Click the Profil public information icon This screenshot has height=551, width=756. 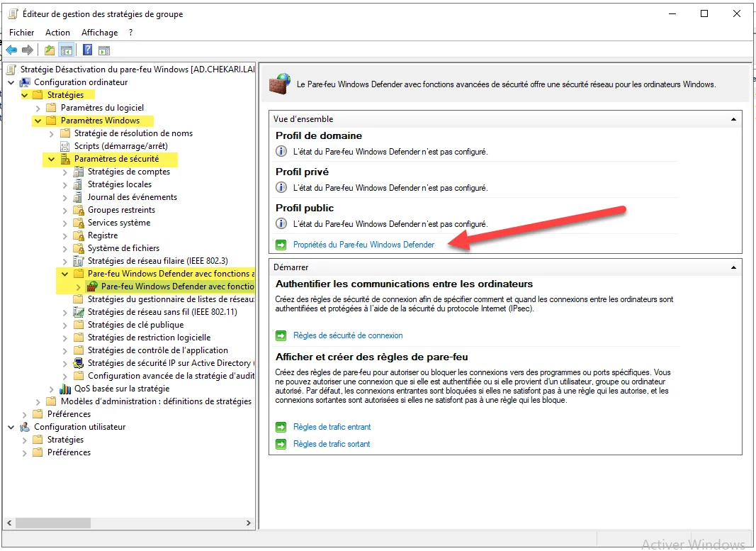coord(281,224)
